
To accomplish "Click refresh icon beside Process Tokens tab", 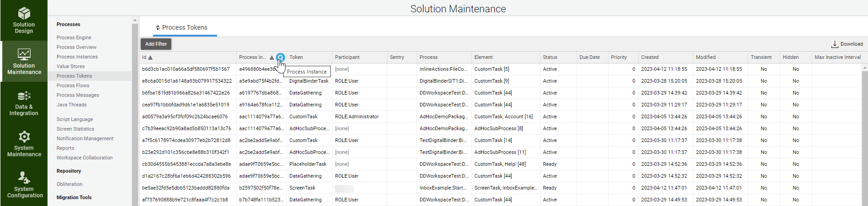I will point(158,28).
